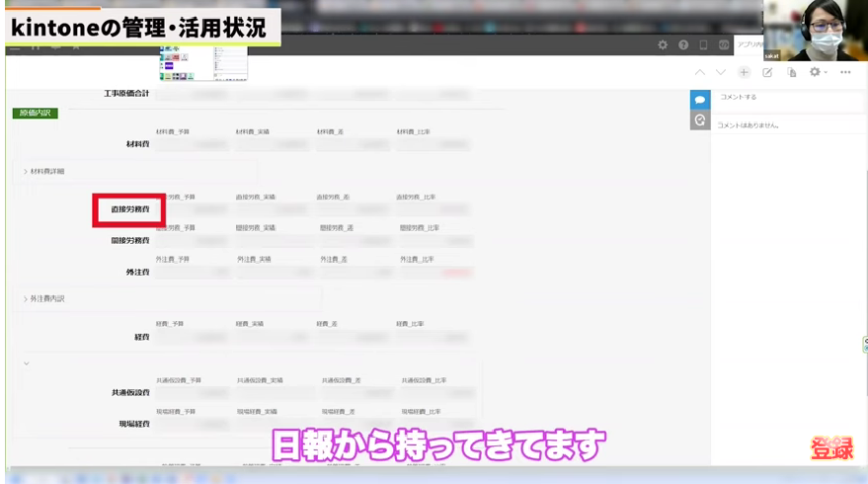Click the 経費_予算 field value
This screenshot has height=484, width=868.
click(x=193, y=337)
